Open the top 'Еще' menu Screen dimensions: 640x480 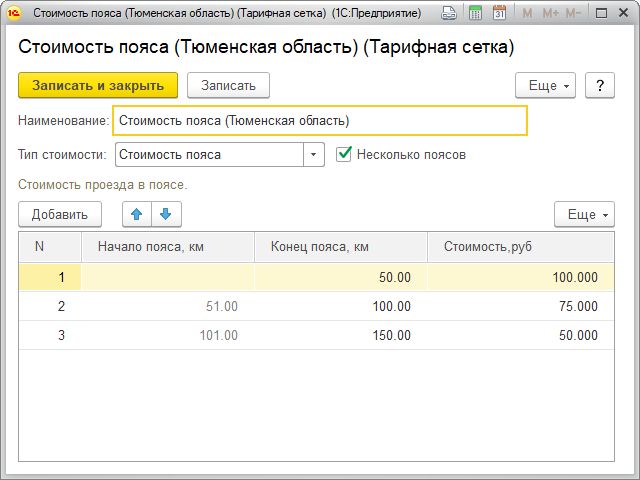(545, 86)
